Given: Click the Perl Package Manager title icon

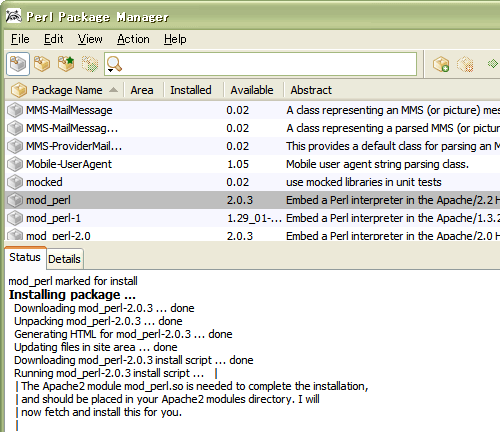Looking at the screenshot, I should point(13,16).
